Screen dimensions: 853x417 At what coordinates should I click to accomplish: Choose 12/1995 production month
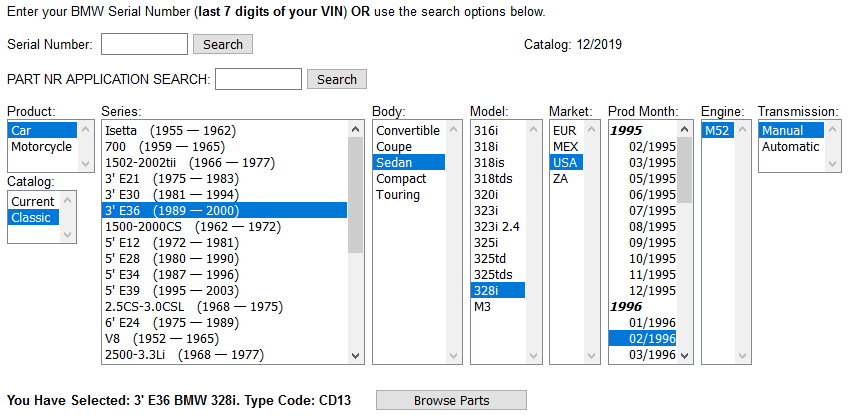pyautogui.click(x=653, y=290)
